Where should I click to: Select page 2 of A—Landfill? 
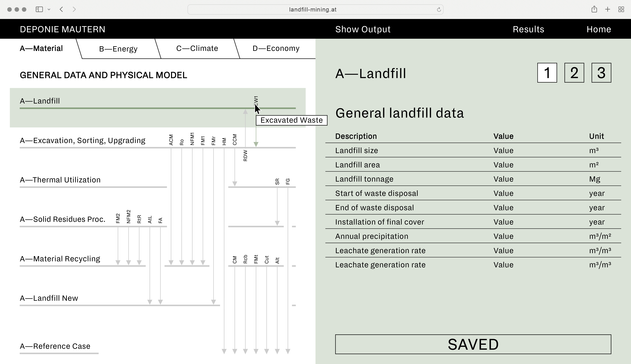point(574,73)
